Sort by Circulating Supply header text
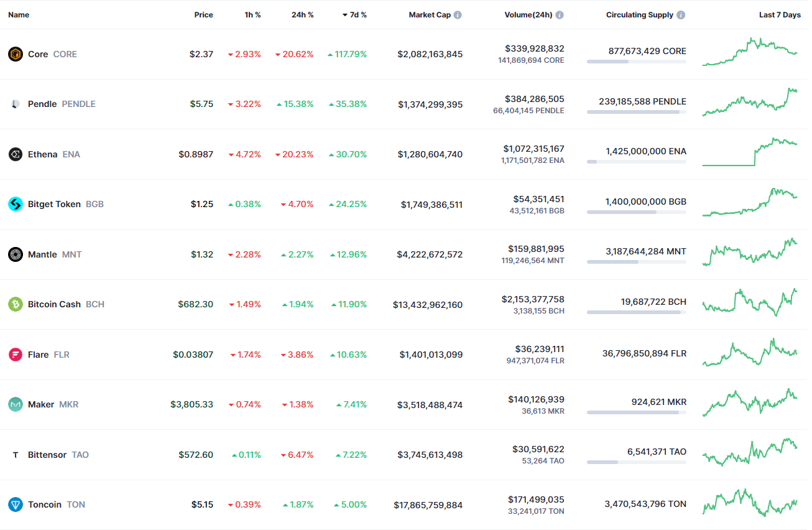The image size is (812, 530). click(x=640, y=14)
